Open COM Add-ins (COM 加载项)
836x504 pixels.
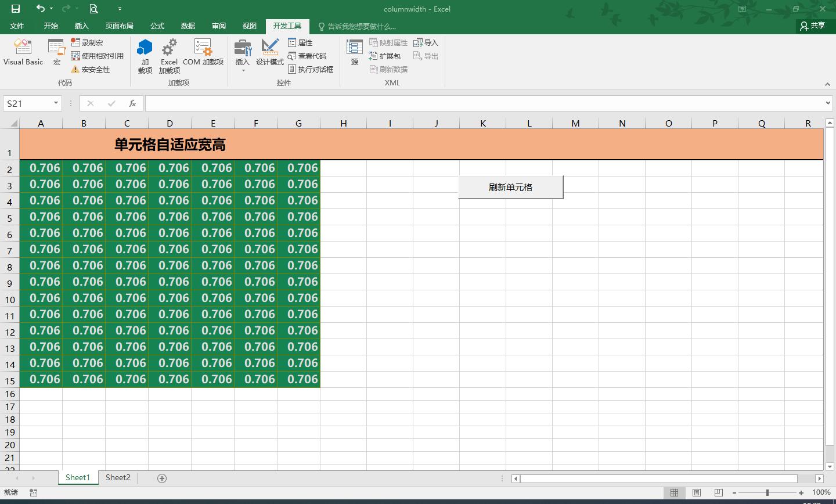[x=203, y=53]
